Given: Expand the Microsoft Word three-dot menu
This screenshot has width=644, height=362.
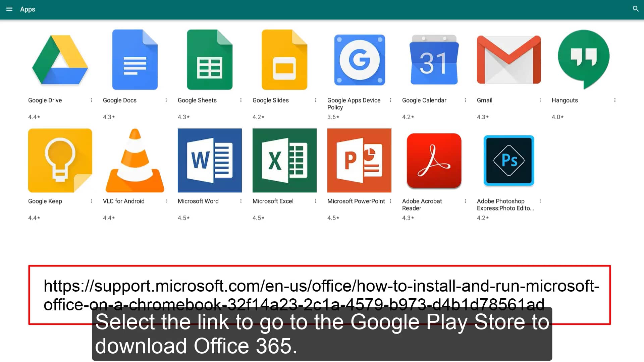Looking at the screenshot, I should [241, 201].
